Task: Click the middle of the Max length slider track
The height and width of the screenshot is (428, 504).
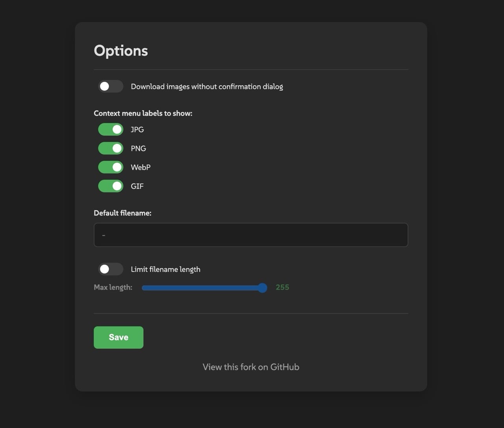Action: 204,288
